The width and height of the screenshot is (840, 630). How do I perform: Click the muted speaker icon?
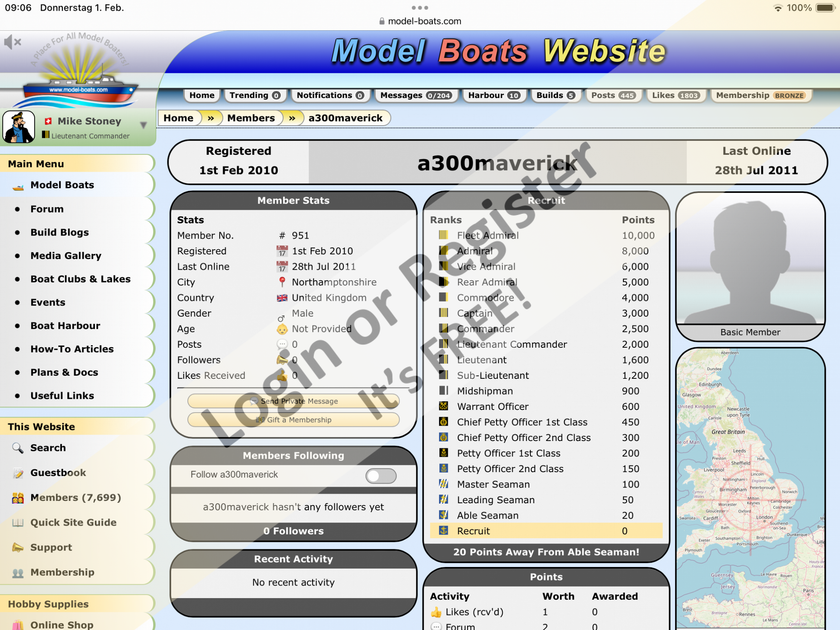(12, 41)
